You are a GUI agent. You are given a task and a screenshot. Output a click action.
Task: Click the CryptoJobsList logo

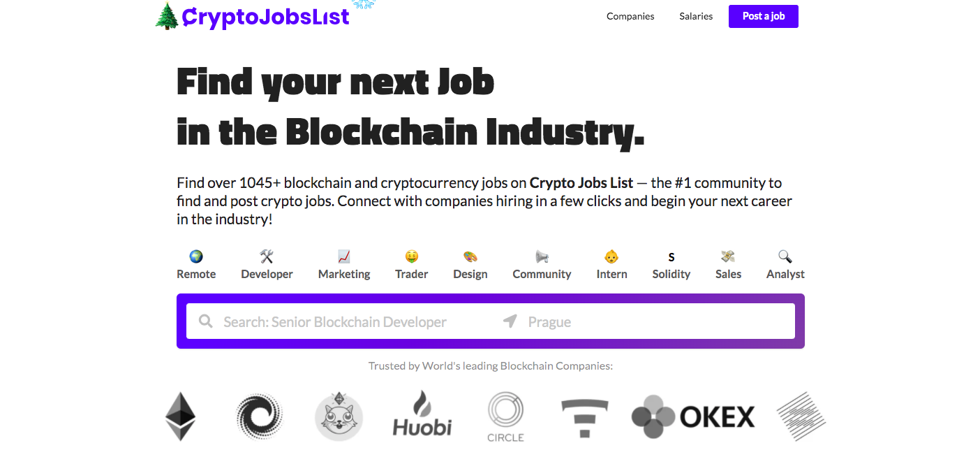pyautogui.click(x=252, y=16)
